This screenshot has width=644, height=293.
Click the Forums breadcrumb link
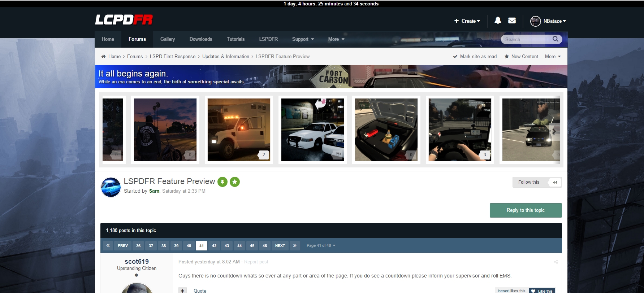coord(135,57)
